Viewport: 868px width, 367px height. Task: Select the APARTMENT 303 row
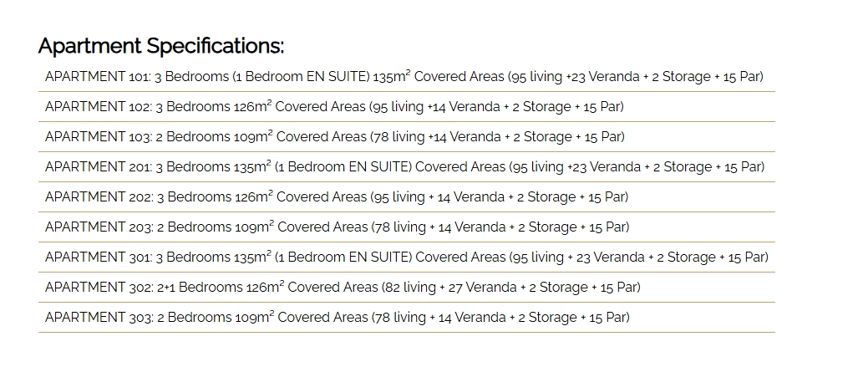coord(337,318)
